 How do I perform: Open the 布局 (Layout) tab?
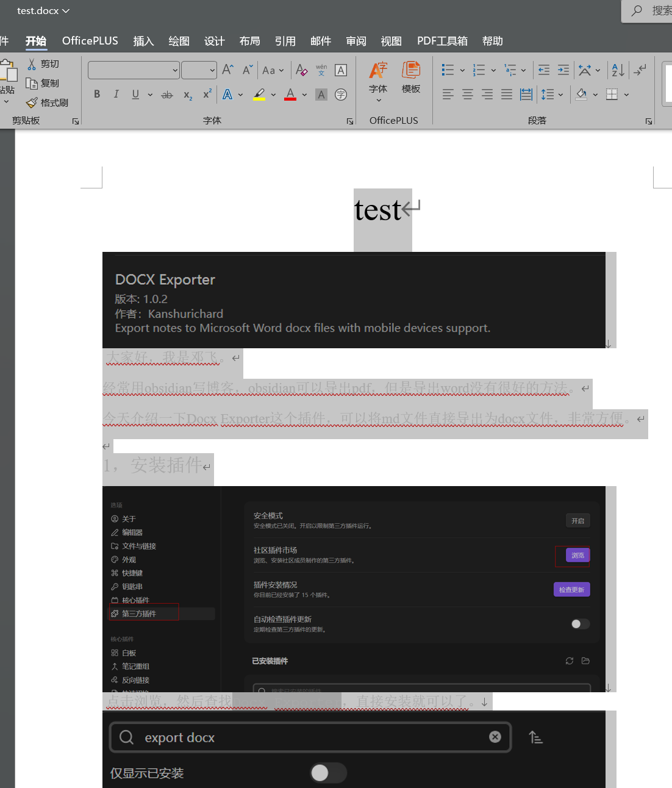pos(249,41)
